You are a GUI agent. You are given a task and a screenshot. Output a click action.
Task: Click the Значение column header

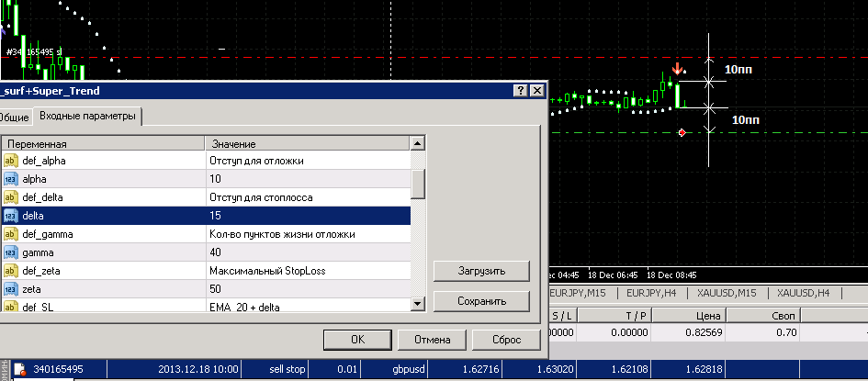coord(308,144)
